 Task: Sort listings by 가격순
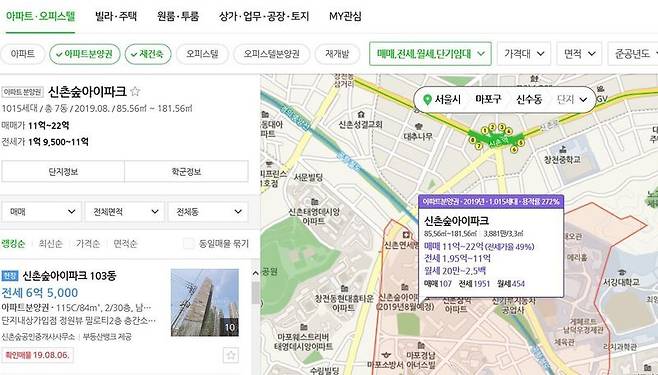(x=88, y=244)
